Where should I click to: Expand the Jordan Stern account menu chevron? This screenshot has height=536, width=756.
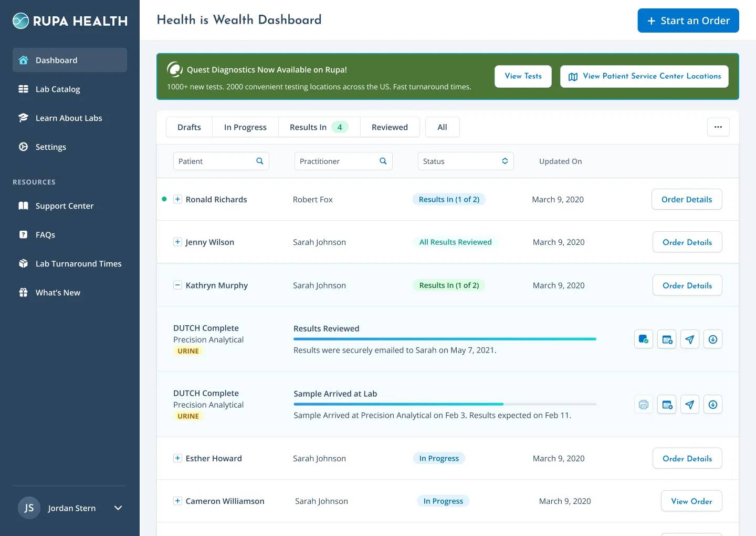118,508
